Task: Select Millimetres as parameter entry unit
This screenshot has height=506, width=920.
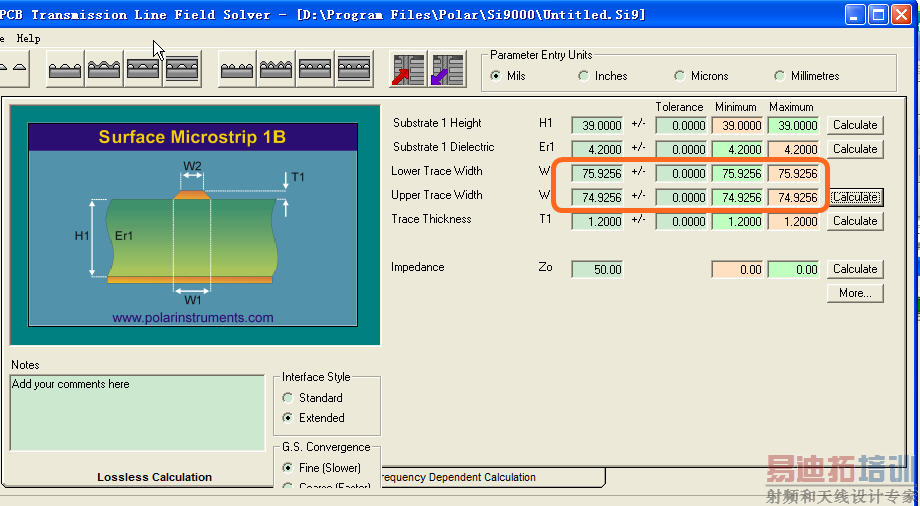Action: (x=807, y=76)
